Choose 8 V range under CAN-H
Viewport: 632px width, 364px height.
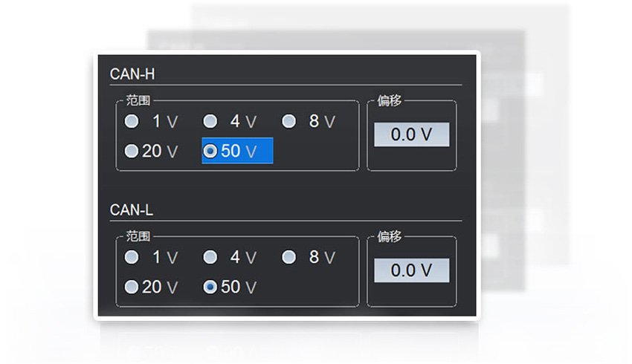[x=289, y=121]
